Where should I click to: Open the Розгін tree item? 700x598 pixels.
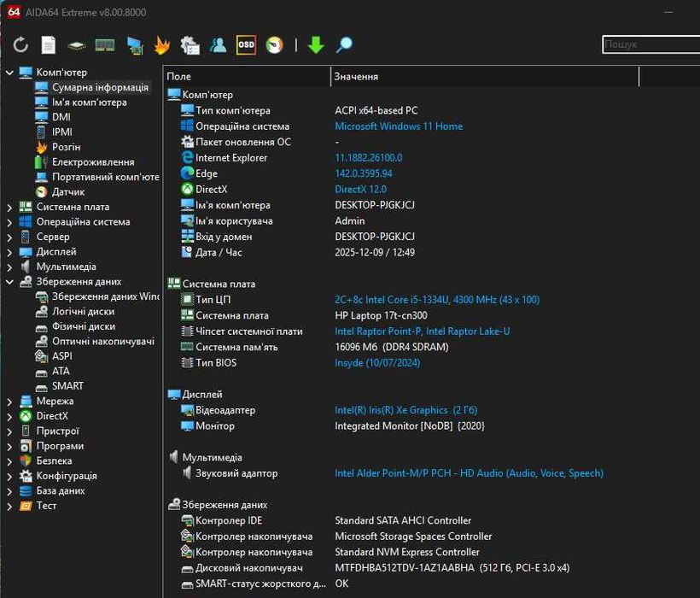(66, 147)
